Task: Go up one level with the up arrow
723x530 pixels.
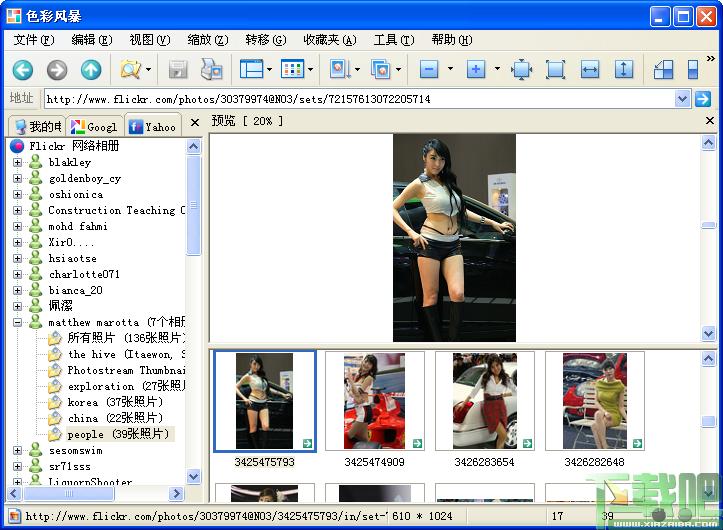Action: pyautogui.click(x=91, y=70)
